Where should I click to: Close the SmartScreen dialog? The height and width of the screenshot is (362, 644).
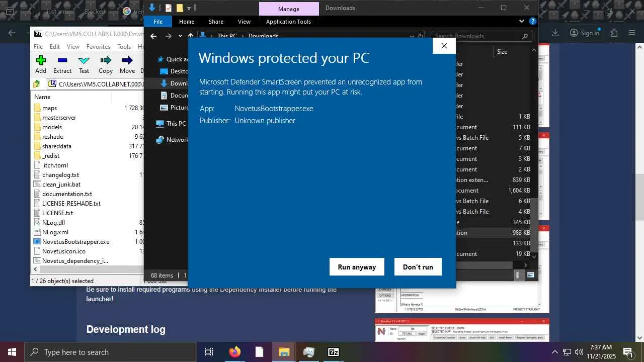[x=444, y=46]
